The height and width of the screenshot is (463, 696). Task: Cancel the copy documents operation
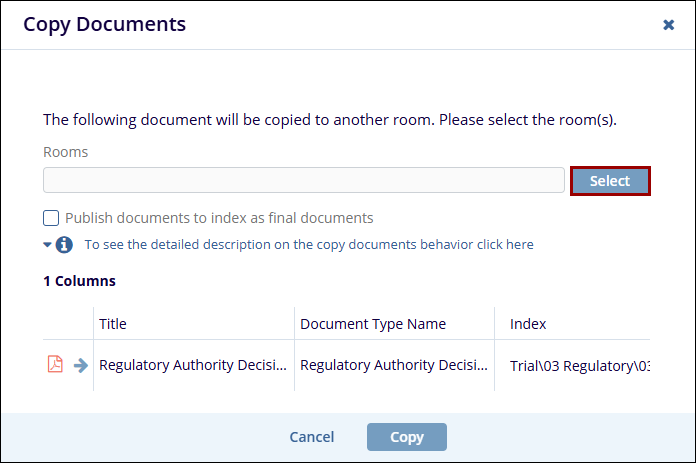pos(311,437)
